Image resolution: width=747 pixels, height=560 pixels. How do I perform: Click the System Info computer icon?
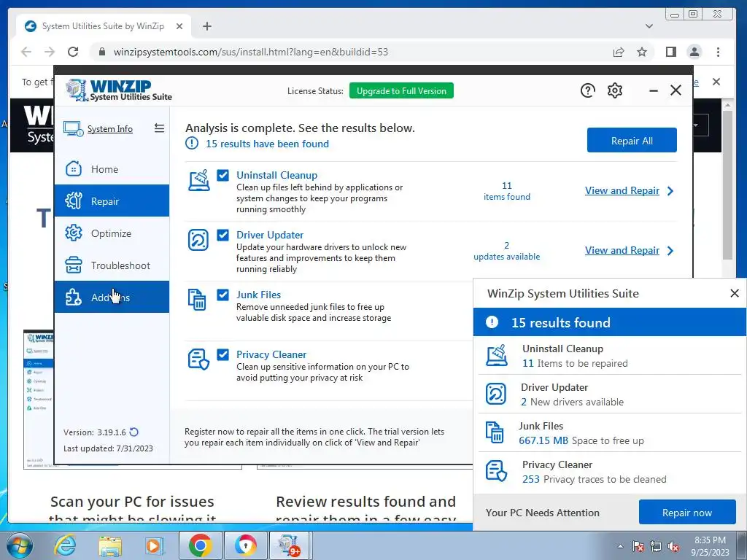(x=74, y=128)
